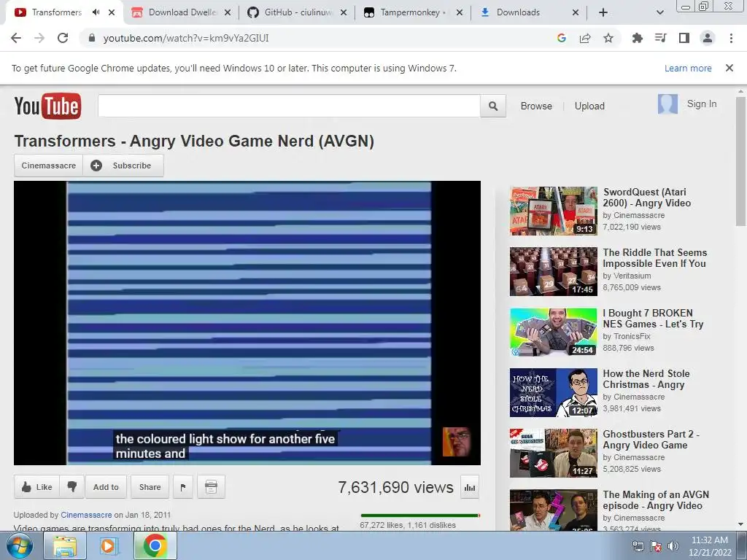Screen dimensions: 747x560
Task: Toggle Chrome side panel icon
Action: (x=684, y=38)
